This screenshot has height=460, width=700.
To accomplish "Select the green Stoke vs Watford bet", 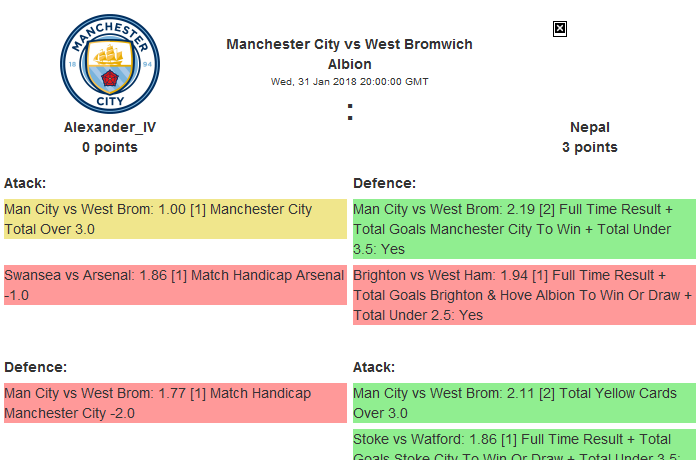I will pyautogui.click(x=523, y=445).
